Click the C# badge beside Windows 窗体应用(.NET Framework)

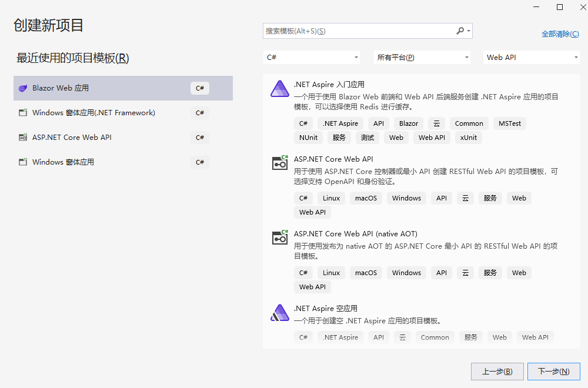tap(200, 112)
